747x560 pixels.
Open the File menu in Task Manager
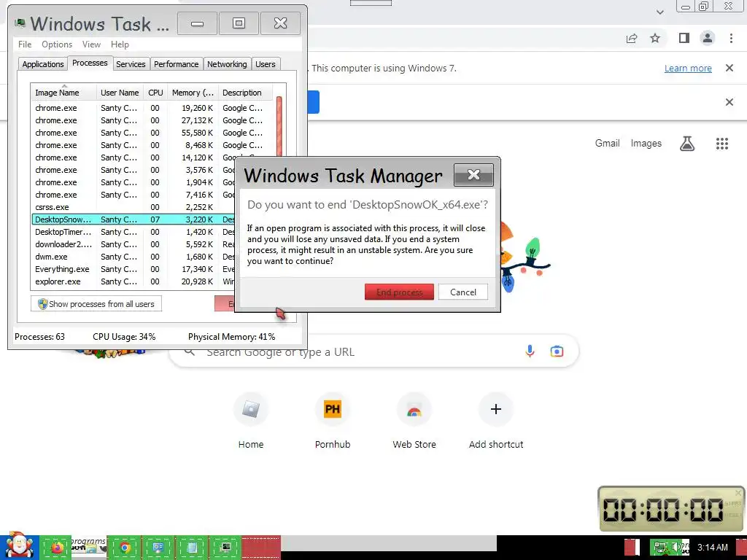tap(25, 44)
